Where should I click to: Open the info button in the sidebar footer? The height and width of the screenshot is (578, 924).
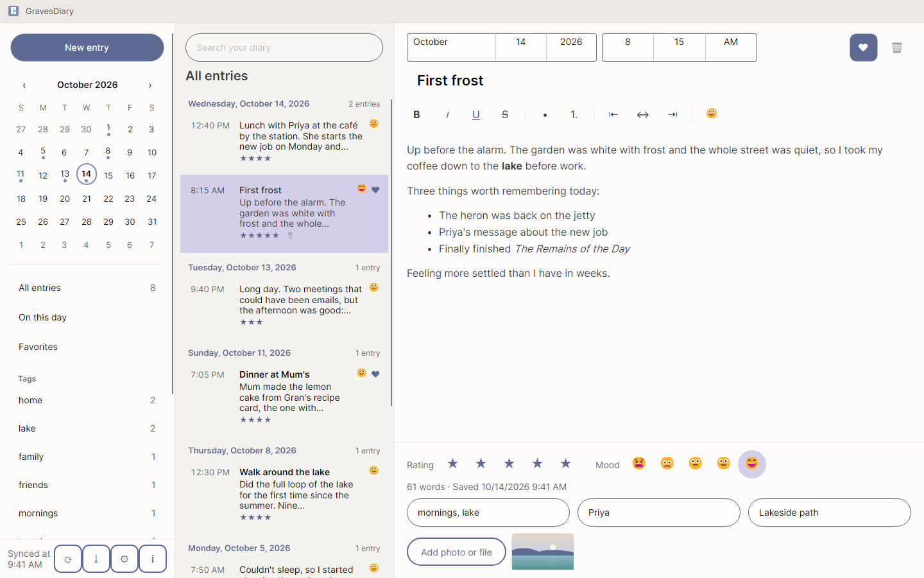pyautogui.click(x=153, y=559)
